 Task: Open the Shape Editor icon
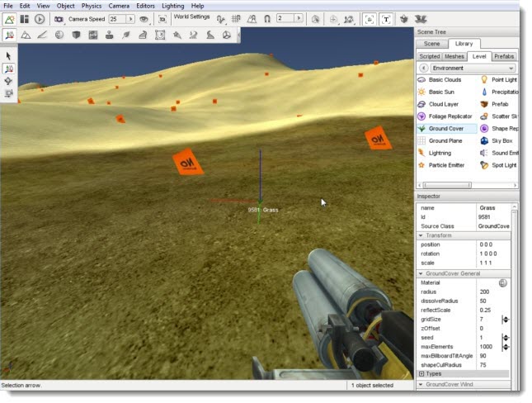point(227,35)
